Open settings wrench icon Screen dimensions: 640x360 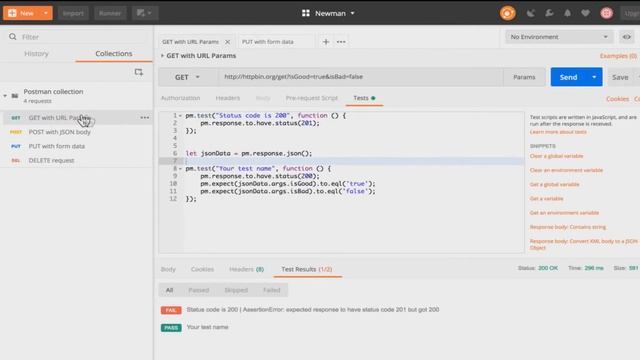click(549, 13)
